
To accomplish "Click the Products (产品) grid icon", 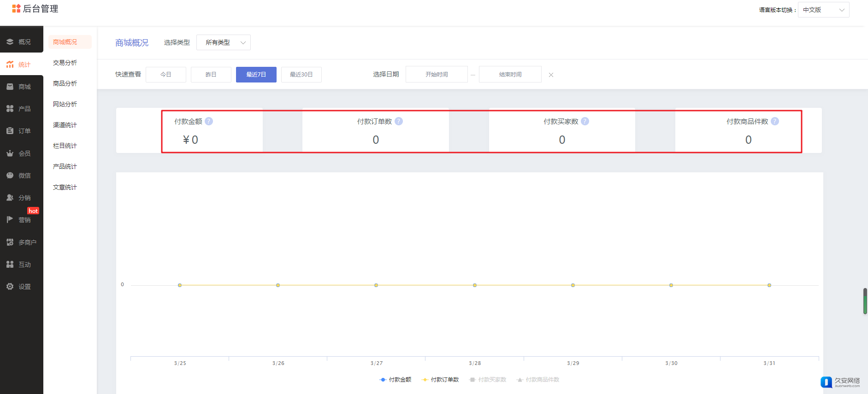I will pos(10,109).
